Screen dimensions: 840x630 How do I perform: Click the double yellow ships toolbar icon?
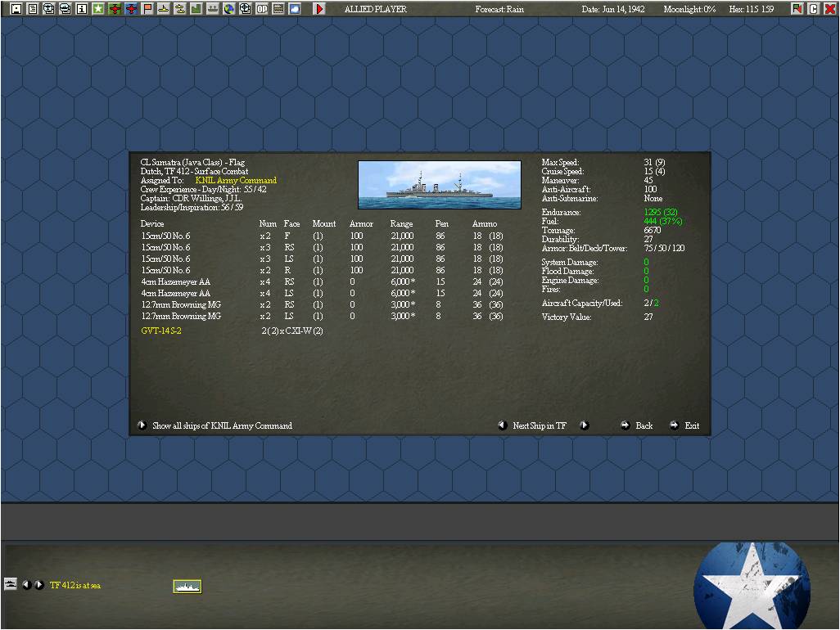click(180, 8)
